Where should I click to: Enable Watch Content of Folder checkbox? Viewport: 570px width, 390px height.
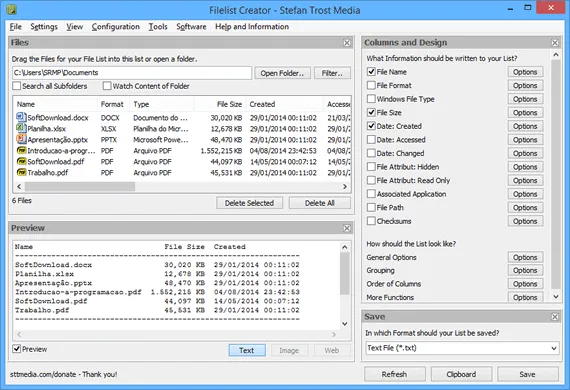point(107,86)
